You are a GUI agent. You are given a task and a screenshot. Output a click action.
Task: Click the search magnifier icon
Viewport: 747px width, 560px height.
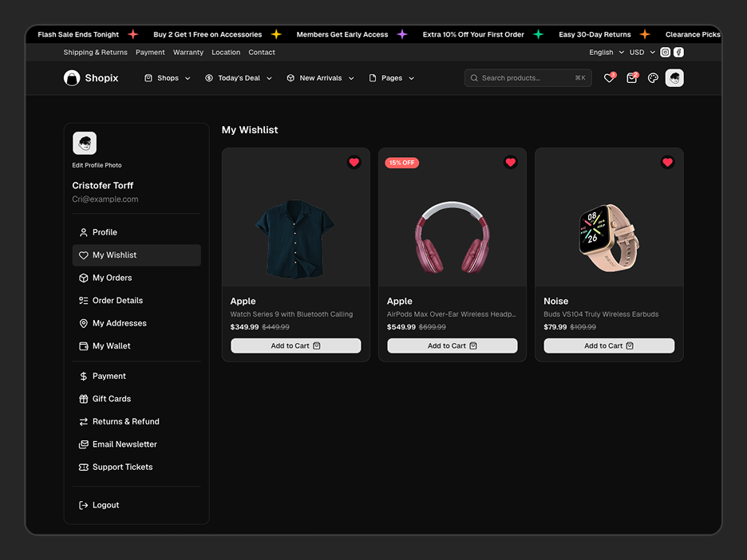pyautogui.click(x=474, y=78)
